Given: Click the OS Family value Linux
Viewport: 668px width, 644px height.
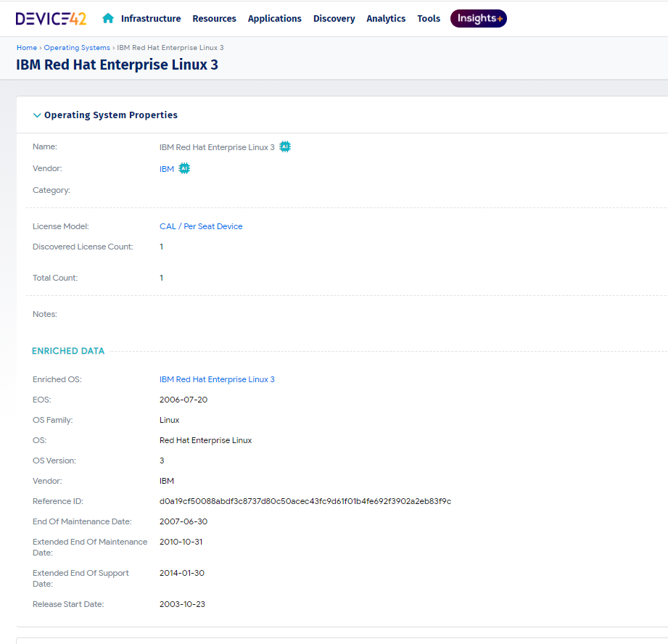Looking at the screenshot, I should tap(169, 420).
